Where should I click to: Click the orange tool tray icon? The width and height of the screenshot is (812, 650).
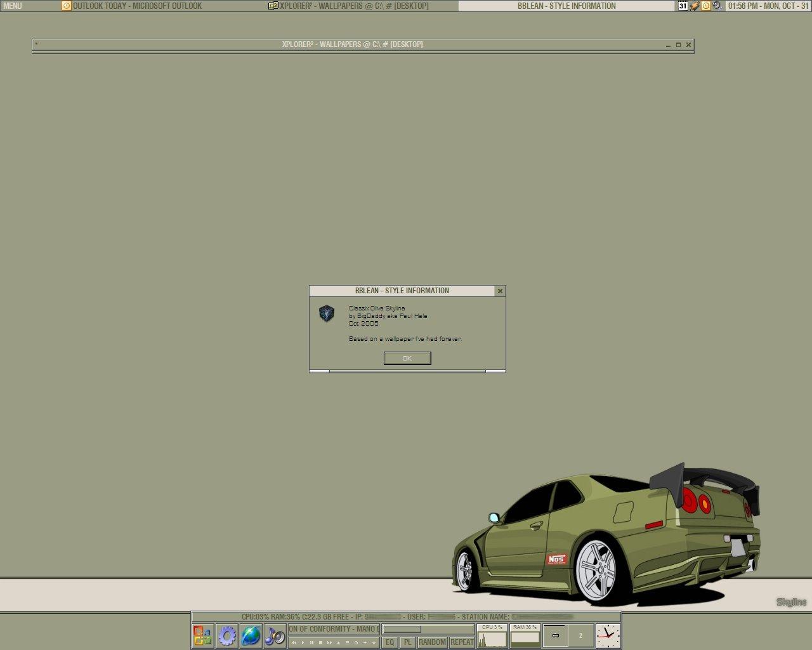click(x=694, y=6)
